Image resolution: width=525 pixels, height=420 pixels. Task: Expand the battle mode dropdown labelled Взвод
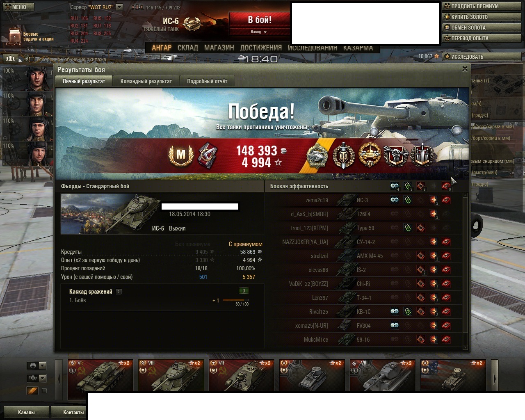tap(259, 32)
